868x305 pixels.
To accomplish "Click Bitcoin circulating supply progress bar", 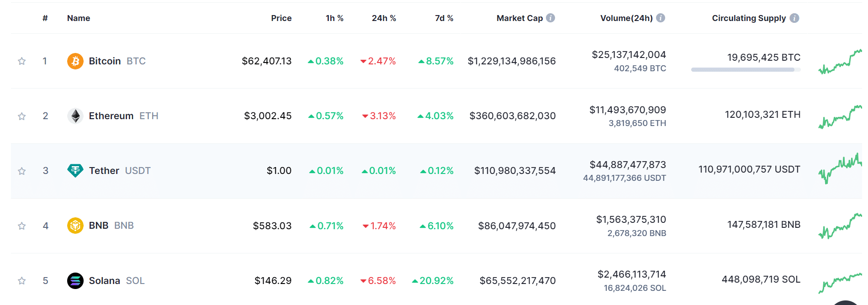I will point(746,70).
